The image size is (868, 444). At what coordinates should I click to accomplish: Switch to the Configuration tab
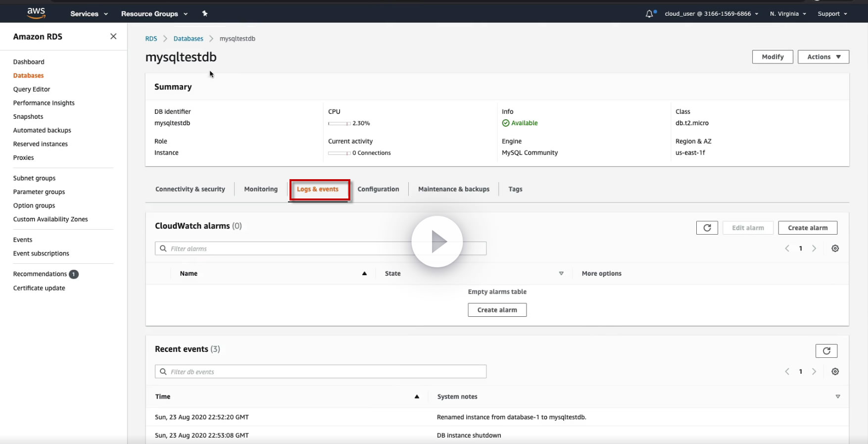(378, 189)
